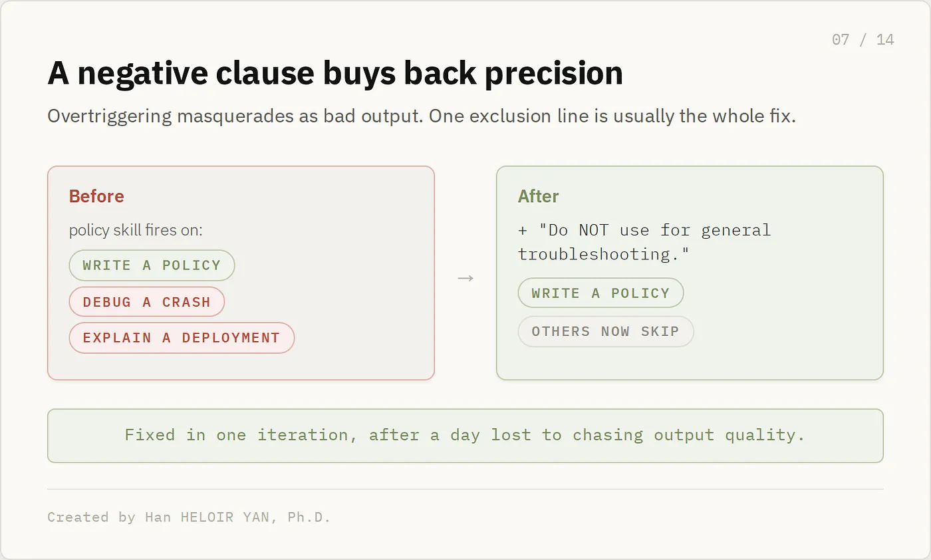Click the slide title about negative clause
Viewport: 931px width, 560px height.
335,73
